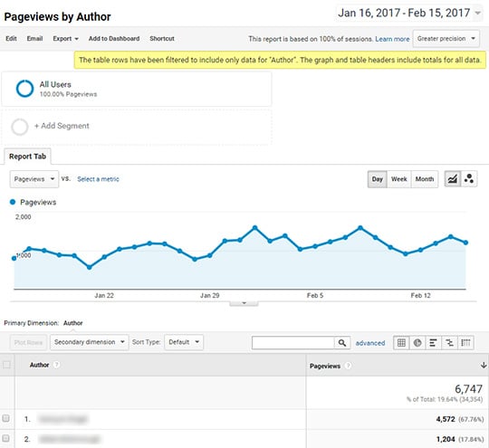The image size is (489, 448).
Task: Click the Author column header
Action: [x=39, y=365]
